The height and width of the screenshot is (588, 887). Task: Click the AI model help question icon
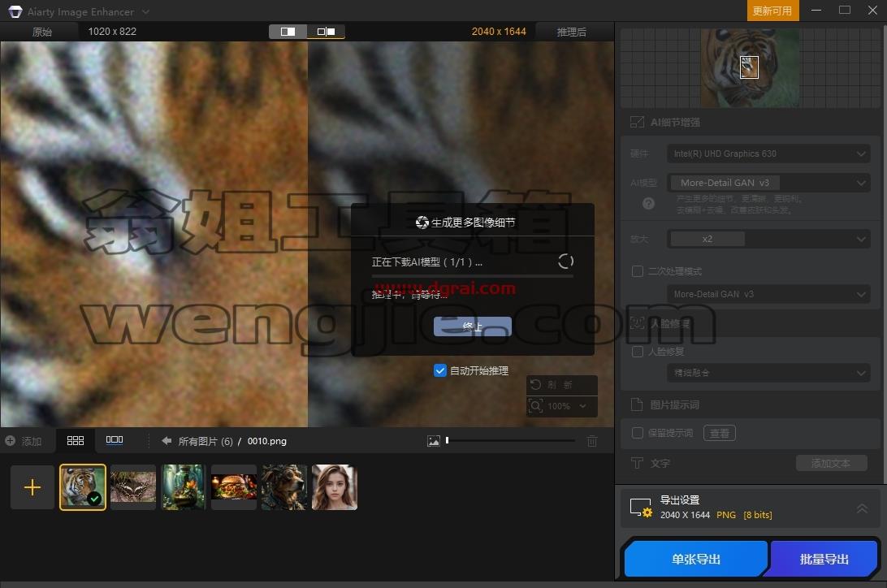pos(648,204)
